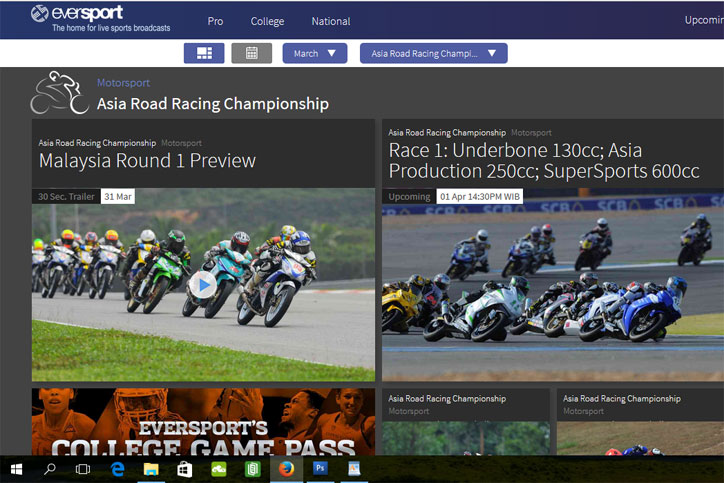Open the College menu
Image resolution: width=724 pixels, height=483 pixels.
coord(267,21)
